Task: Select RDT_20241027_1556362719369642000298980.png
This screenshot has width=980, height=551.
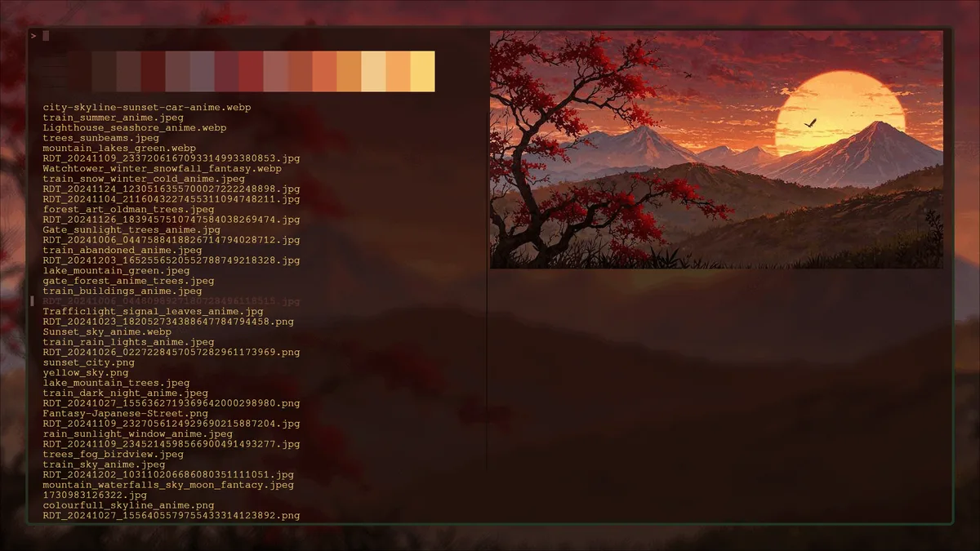Action: [x=171, y=403]
